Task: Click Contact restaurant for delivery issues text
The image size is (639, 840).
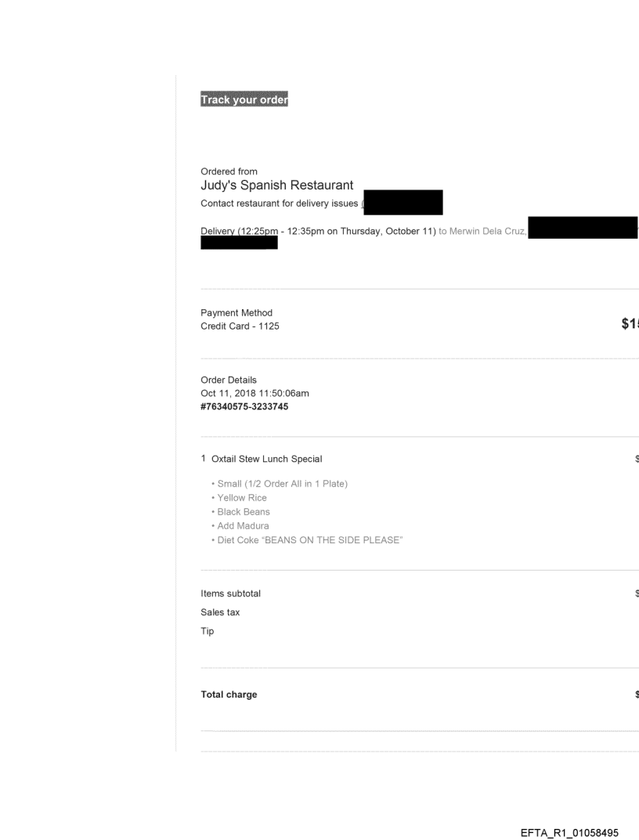Action: (x=280, y=204)
